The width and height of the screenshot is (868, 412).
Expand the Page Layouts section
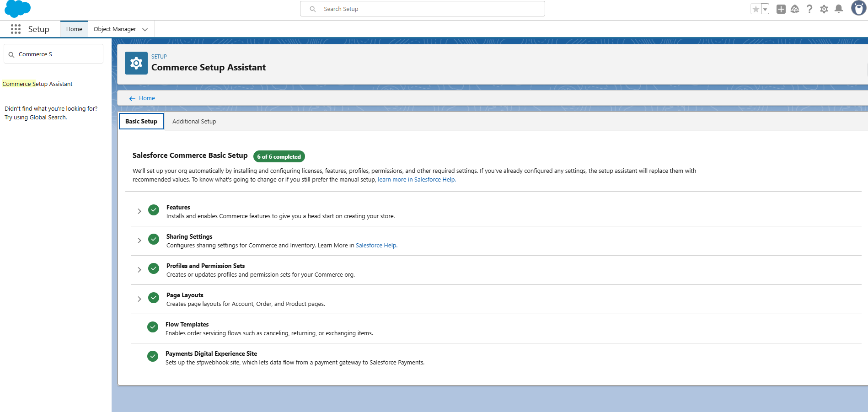(x=139, y=299)
